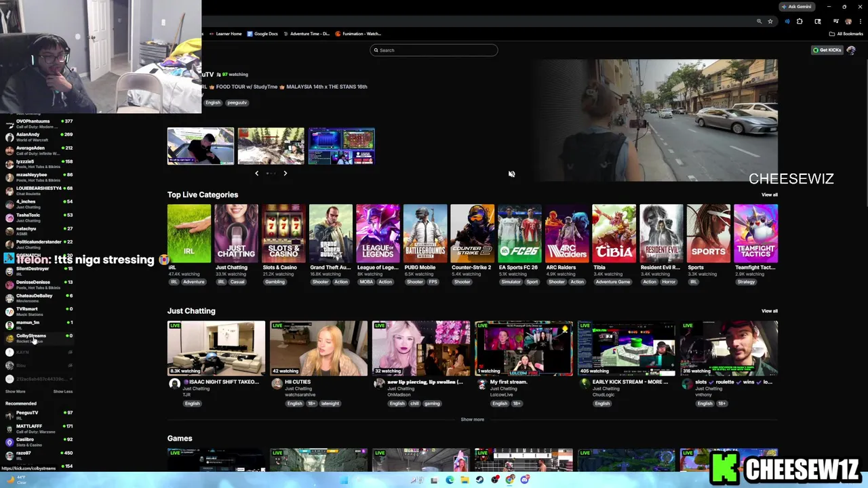
Task: Open recommended PeeguuTV channel
Action: 39,415
